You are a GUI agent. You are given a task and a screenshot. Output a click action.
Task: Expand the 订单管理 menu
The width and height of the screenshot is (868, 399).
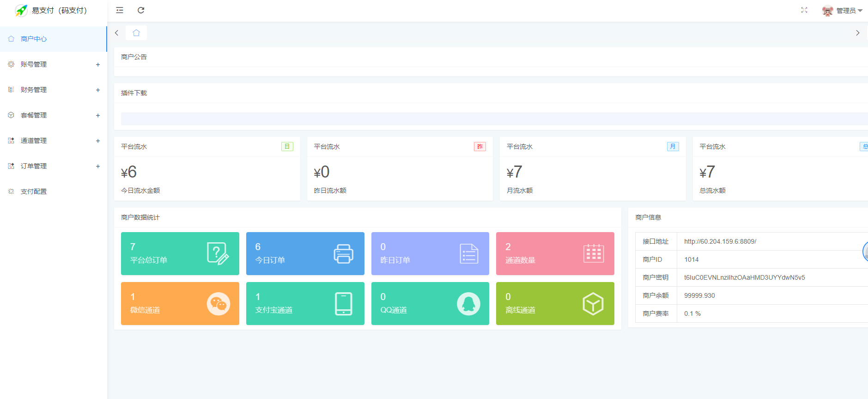click(x=34, y=166)
